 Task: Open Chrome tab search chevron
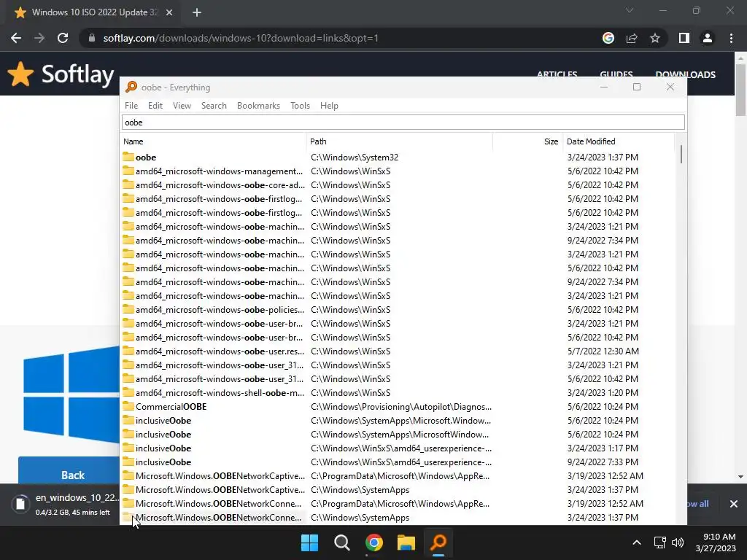point(630,10)
